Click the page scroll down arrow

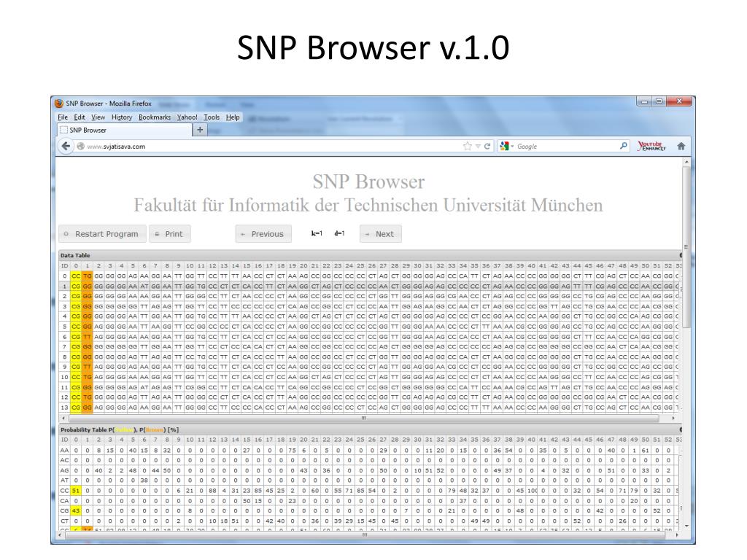click(686, 526)
